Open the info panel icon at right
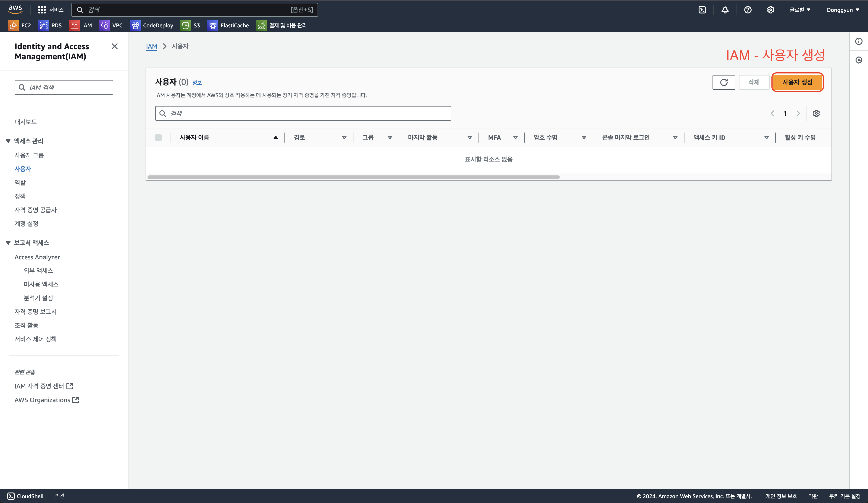The height and width of the screenshot is (503, 868). (x=859, y=41)
